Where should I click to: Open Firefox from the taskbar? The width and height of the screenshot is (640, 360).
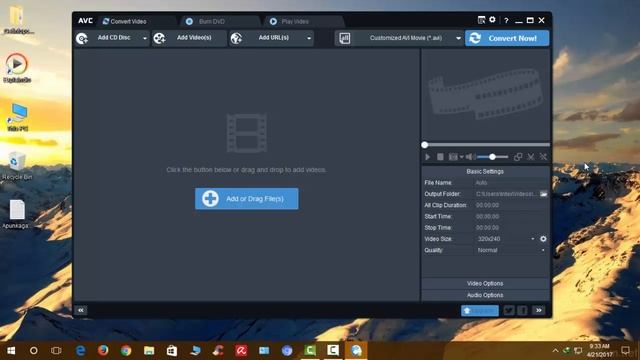click(103, 351)
